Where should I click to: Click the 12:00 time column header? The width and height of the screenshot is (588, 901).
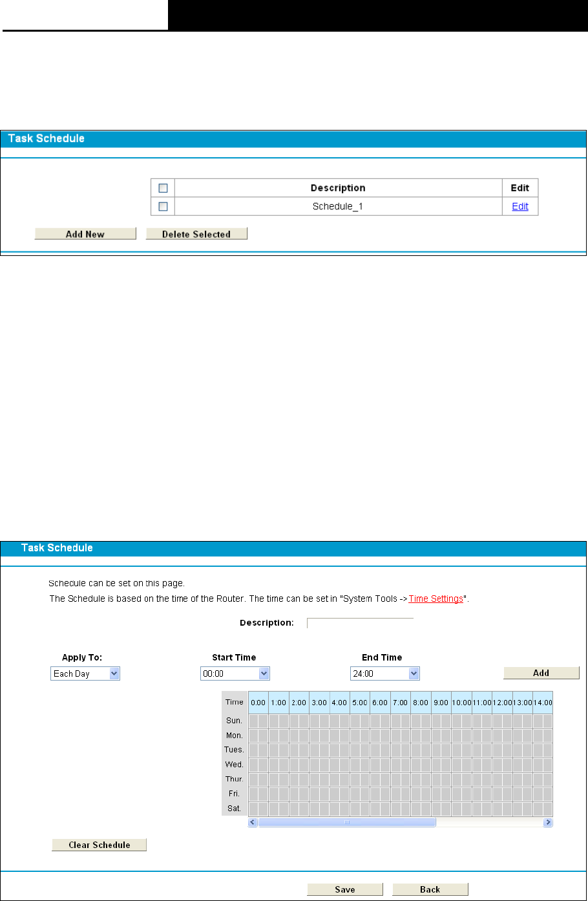(x=502, y=703)
